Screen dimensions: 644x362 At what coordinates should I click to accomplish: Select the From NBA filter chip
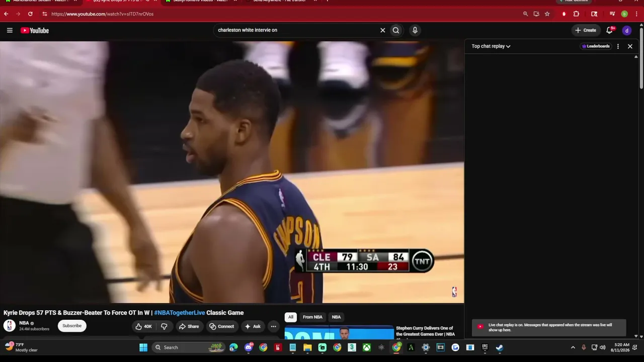click(x=312, y=317)
